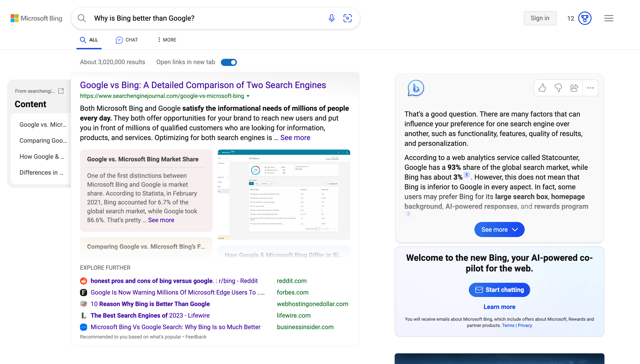Open the searchenginejournal.com URL link
The image size is (640, 364).
click(x=162, y=96)
